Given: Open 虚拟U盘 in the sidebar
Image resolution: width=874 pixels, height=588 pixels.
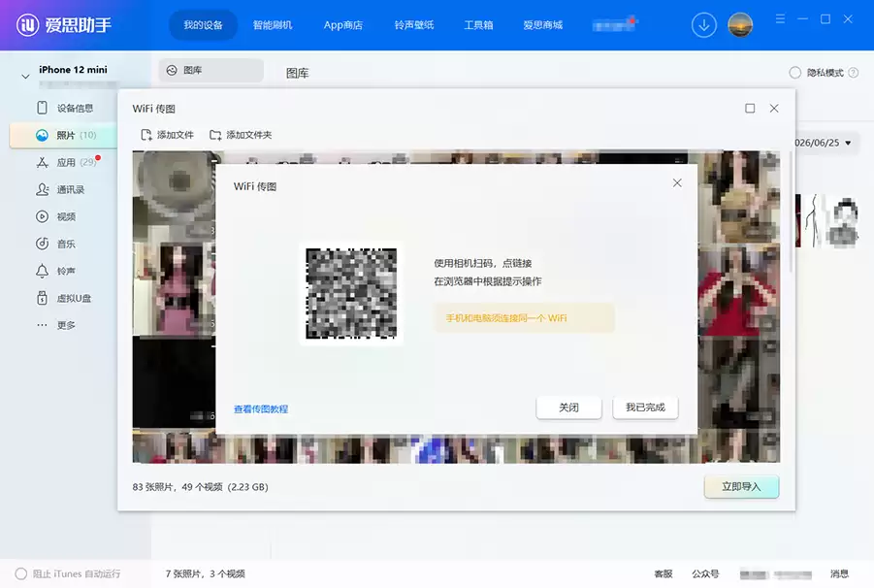Looking at the screenshot, I should pos(64,298).
